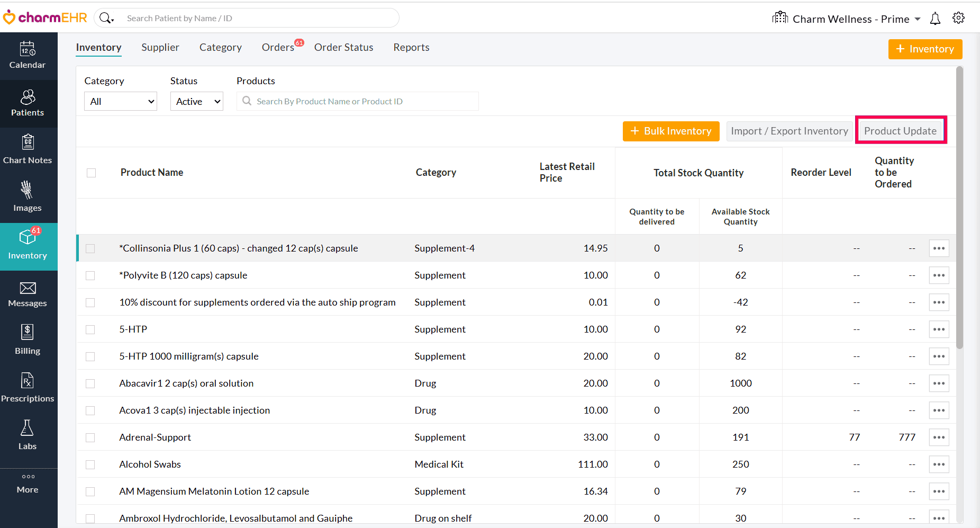Click the notification bell icon
The width and height of the screenshot is (980, 528).
point(935,19)
